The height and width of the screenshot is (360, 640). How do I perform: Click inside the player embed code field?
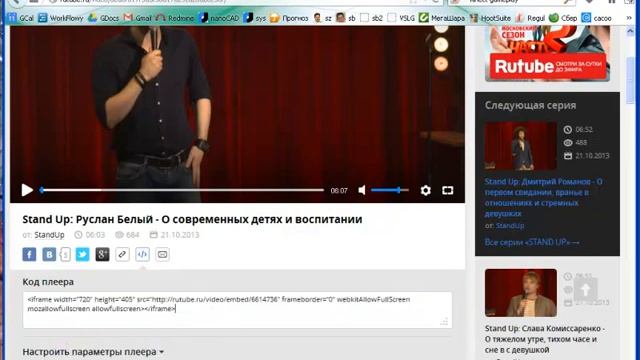pos(237,310)
